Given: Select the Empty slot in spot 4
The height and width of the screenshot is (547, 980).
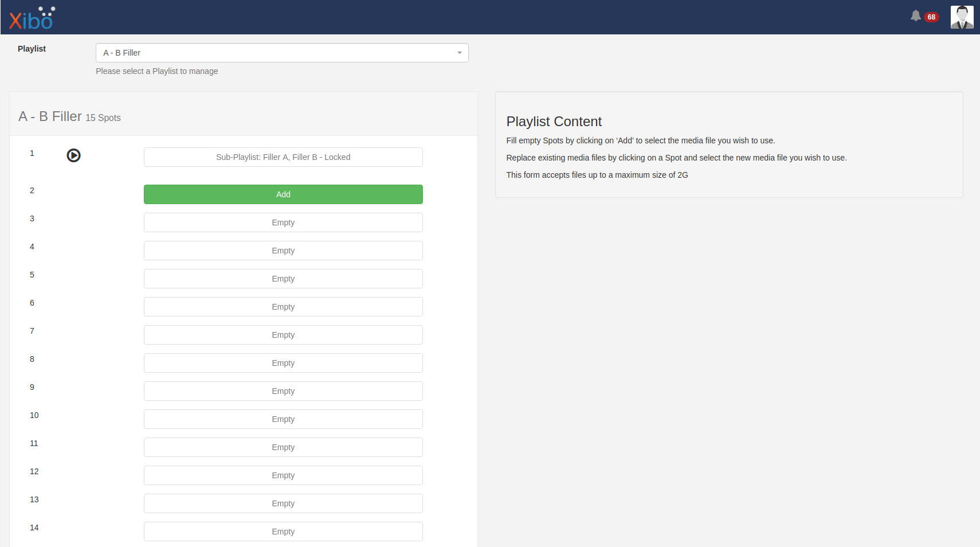Looking at the screenshot, I should (x=283, y=251).
